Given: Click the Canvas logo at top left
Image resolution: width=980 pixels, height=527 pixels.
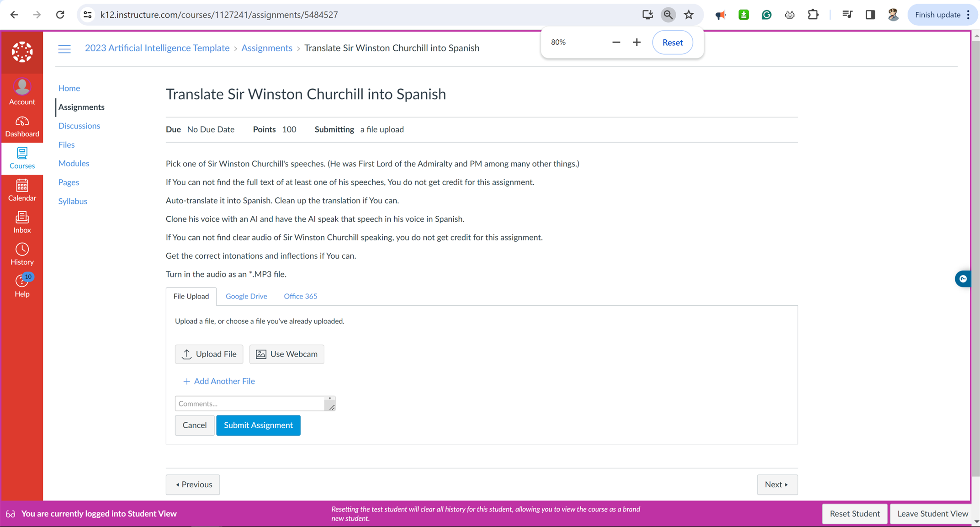Looking at the screenshot, I should coord(21,52).
